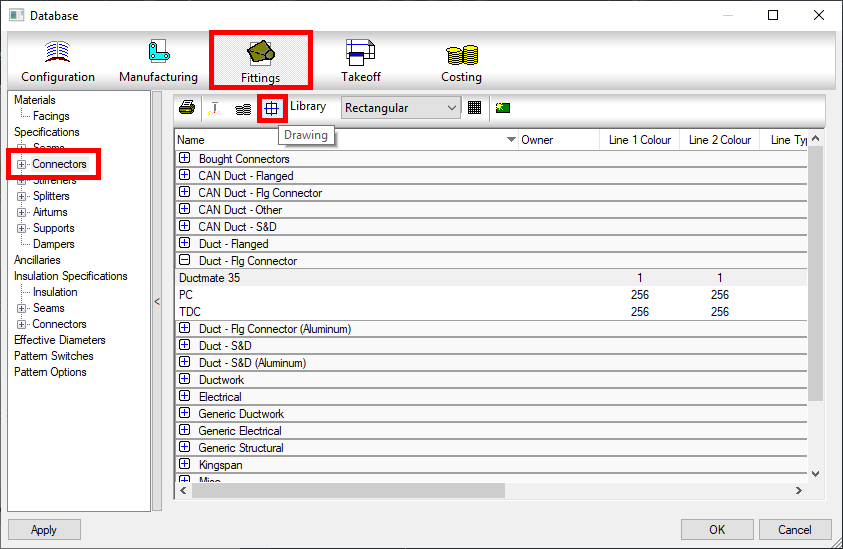Collapse the left panel with splitter arrow
The height and width of the screenshot is (549, 843).
click(157, 301)
